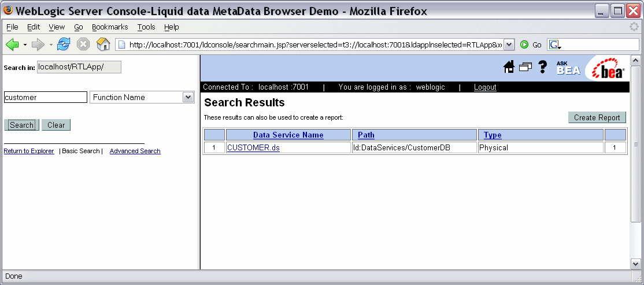Open the Advanced Search link
The width and height of the screenshot is (644, 285).
click(135, 151)
